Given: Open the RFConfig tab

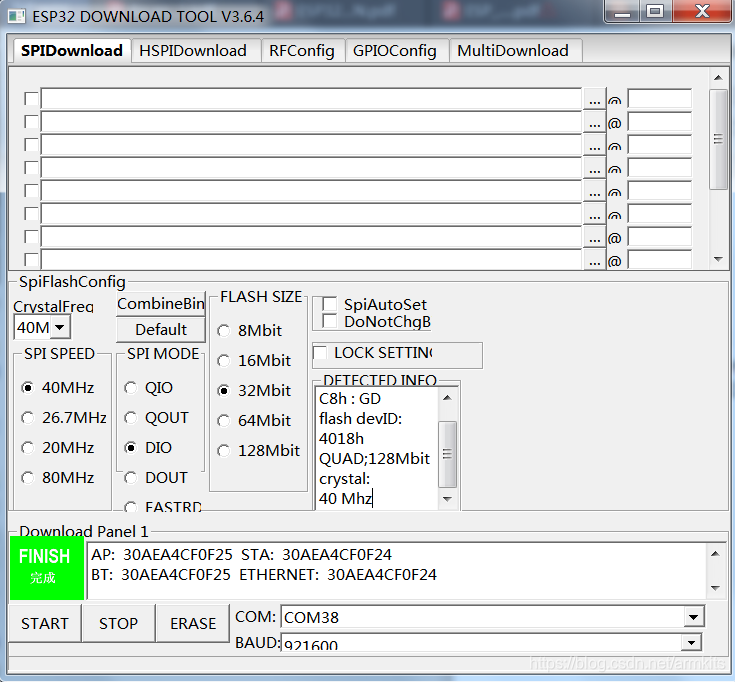Looking at the screenshot, I should 301,51.
